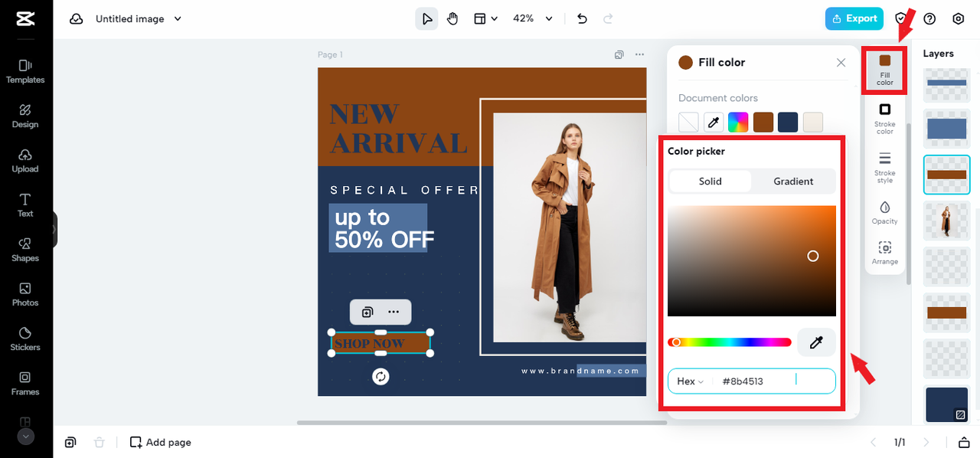This screenshot has height=458, width=980.
Task: Open page more options above canvas
Action: (639, 54)
